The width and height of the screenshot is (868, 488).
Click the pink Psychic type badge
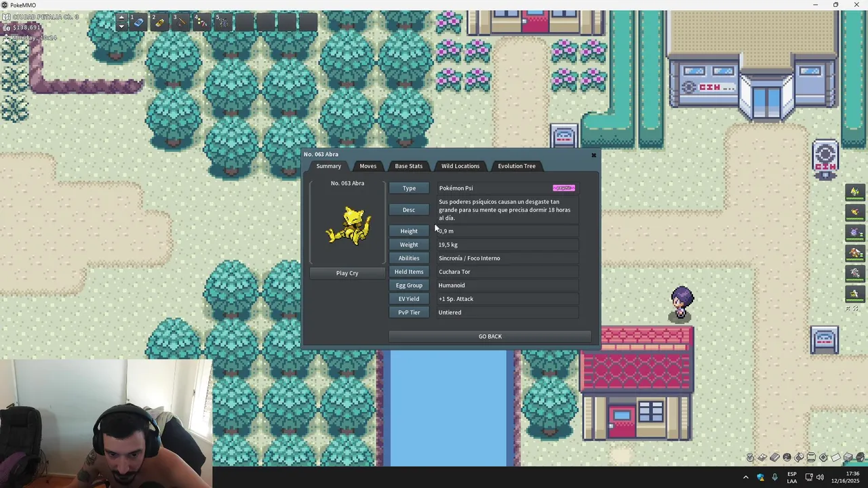tap(564, 188)
